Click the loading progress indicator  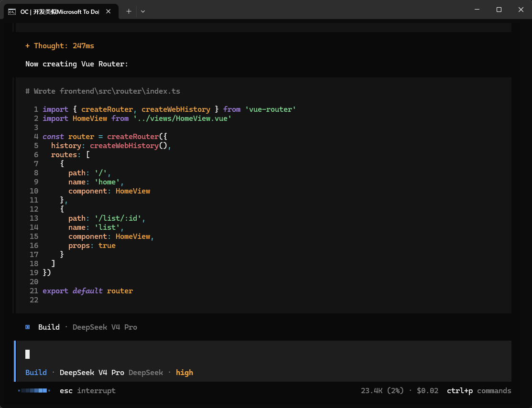[34, 391]
